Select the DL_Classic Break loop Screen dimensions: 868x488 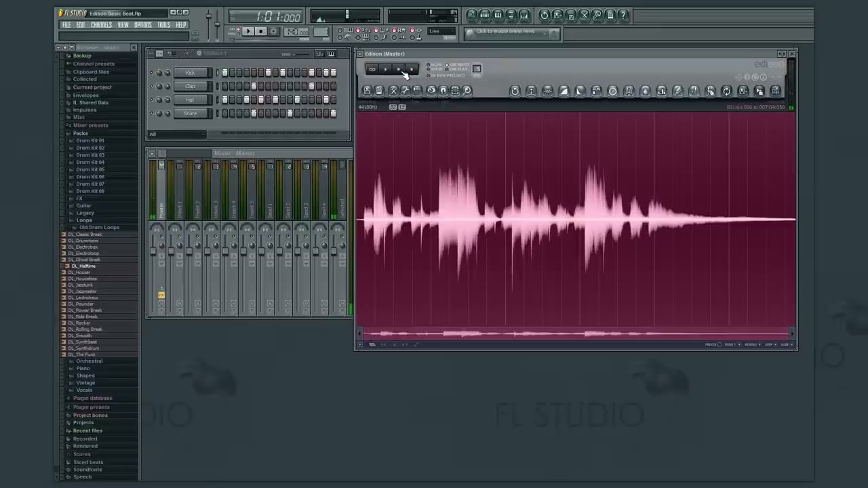(x=85, y=235)
